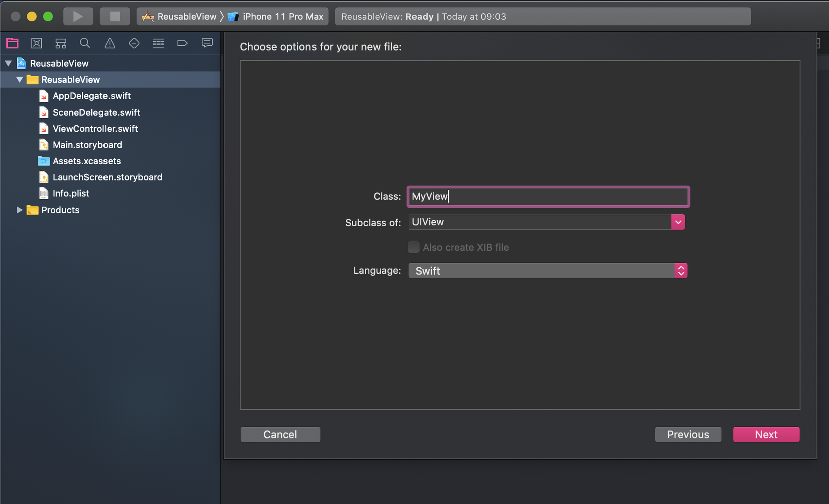Click the Main.storyboard file icon

tap(44, 145)
